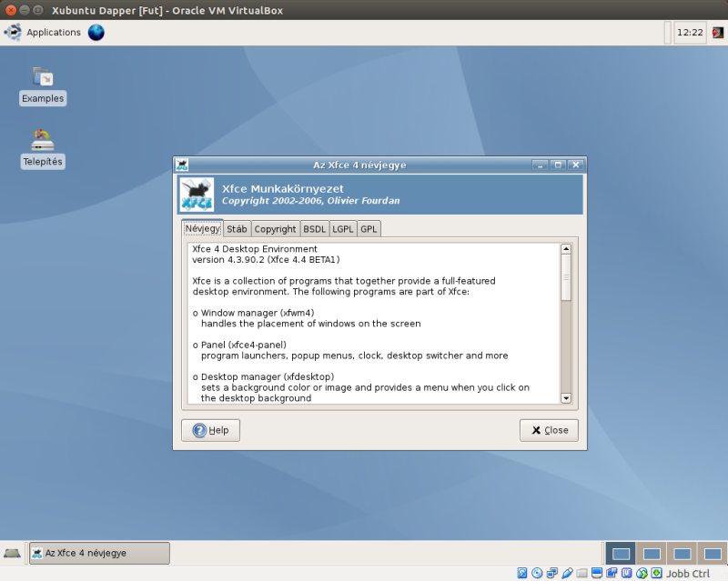Screen dimensions: 728x581
Task: Click VirtualBox network adapters status icon
Action: click(x=552, y=573)
